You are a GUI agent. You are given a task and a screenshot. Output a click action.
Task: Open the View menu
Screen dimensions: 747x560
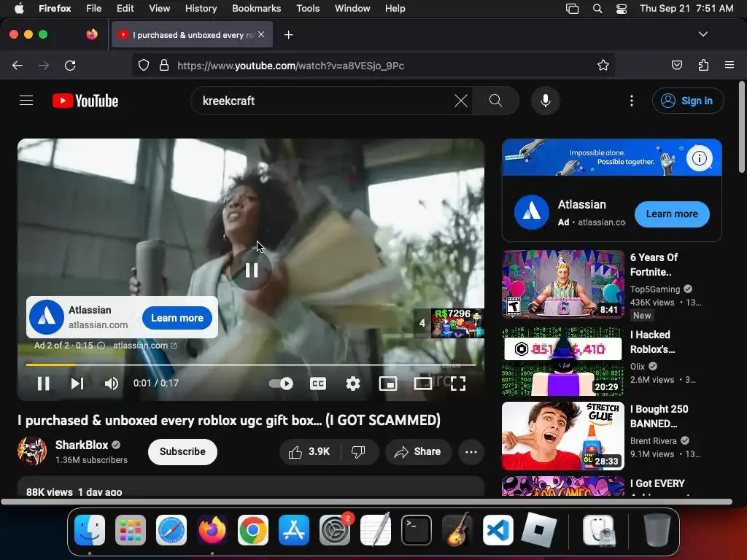tap(159, 8)
